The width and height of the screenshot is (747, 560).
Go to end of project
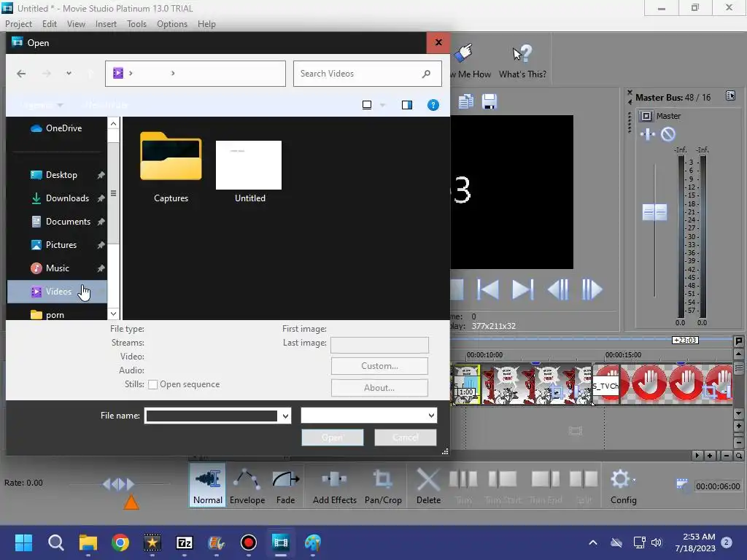(522, 289)
